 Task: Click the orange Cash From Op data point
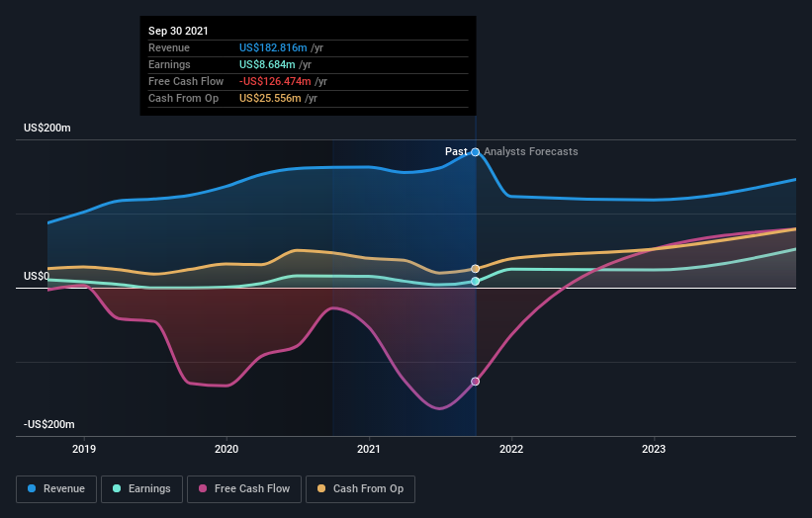(x=475, y=269)
